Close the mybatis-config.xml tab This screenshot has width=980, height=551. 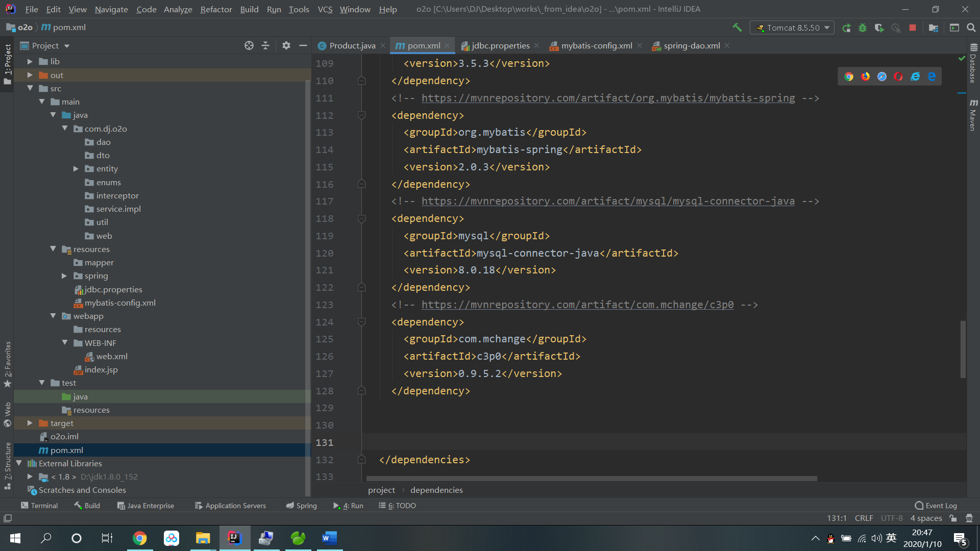click(x=640, y=45)
